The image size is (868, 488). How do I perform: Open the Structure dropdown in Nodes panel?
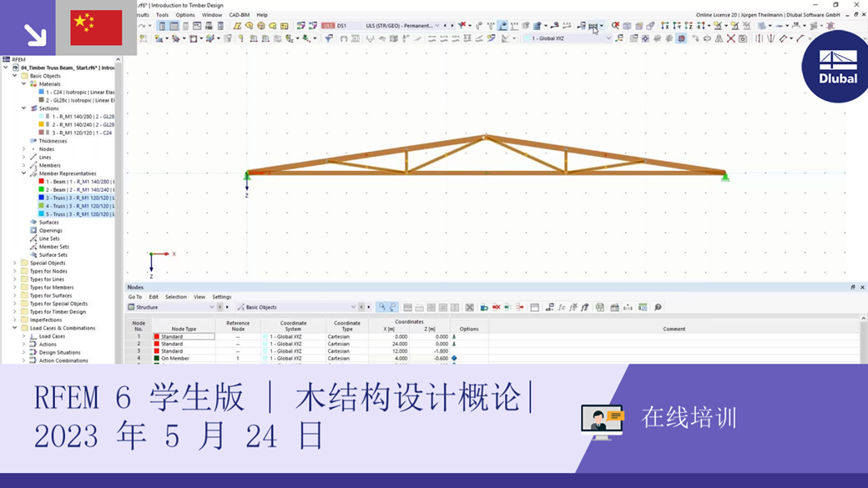pos(211,307)
